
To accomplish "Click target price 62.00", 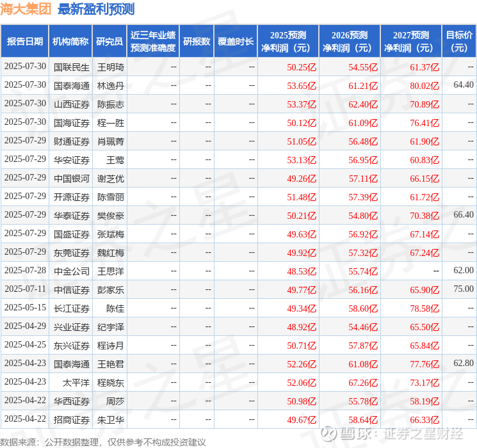I will 464,270.
